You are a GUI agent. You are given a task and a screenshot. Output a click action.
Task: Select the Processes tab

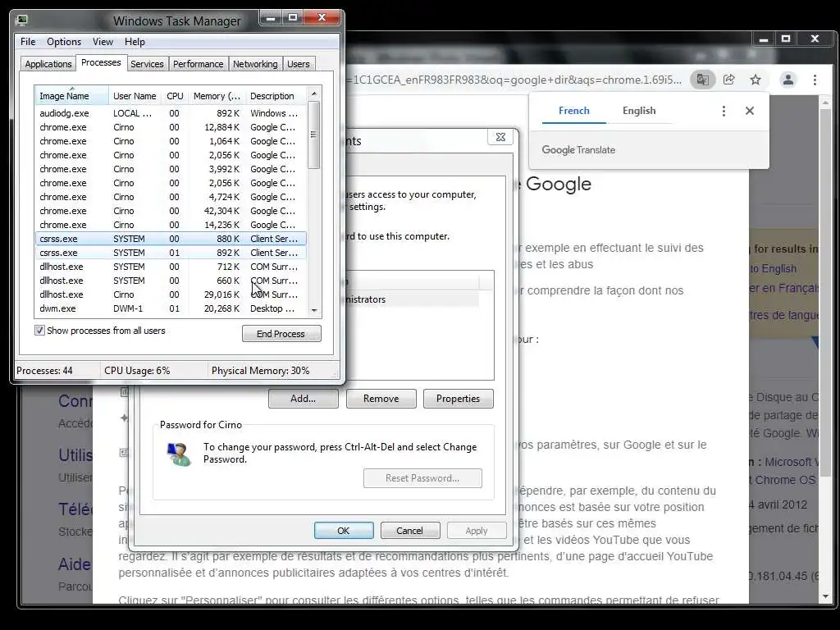101,62
